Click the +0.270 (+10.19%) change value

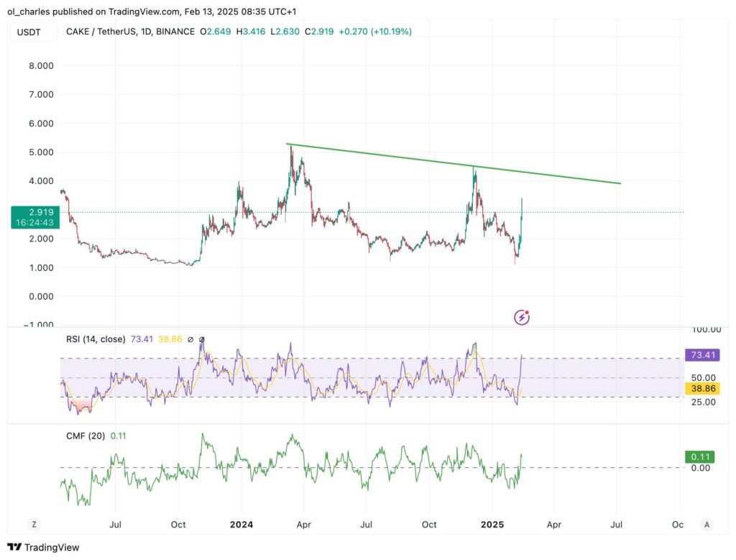point(375,32)
